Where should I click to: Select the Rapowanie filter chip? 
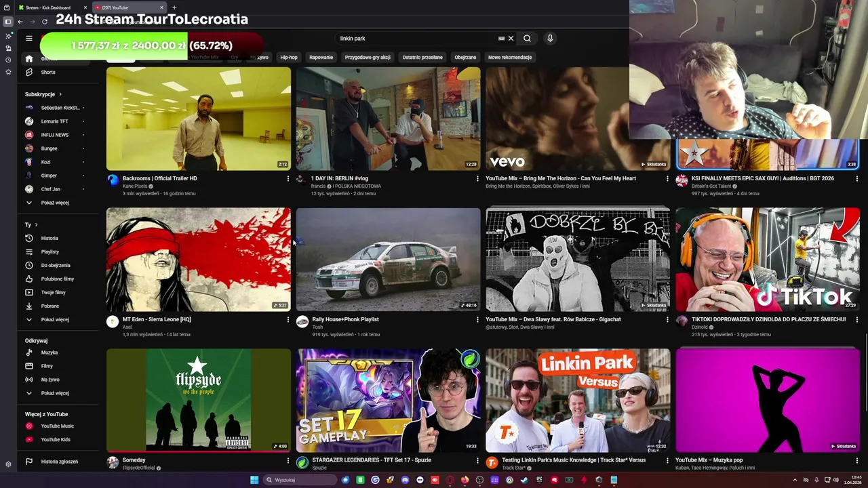click(321, 57)
